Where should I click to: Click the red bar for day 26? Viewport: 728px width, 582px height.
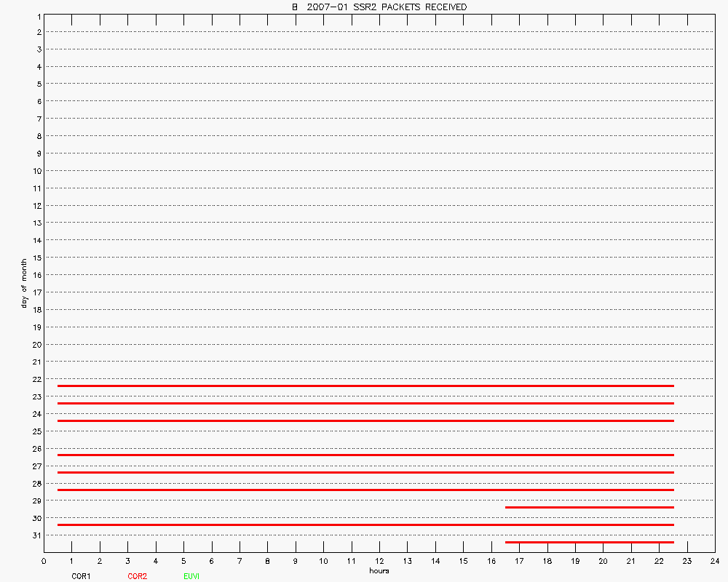coord(365,455)
